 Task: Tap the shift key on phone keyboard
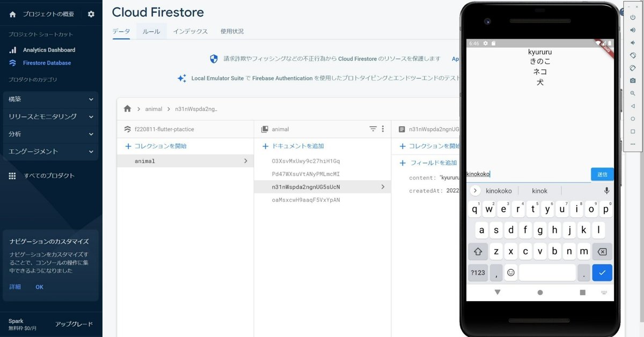(x=478, y=251)
